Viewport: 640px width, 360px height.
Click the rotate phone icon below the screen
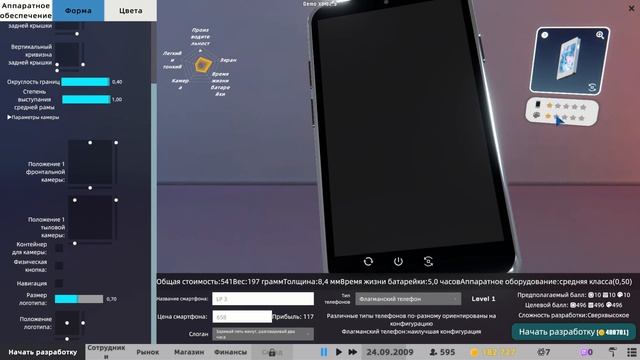pyautogui.click(x=368, y=261)
